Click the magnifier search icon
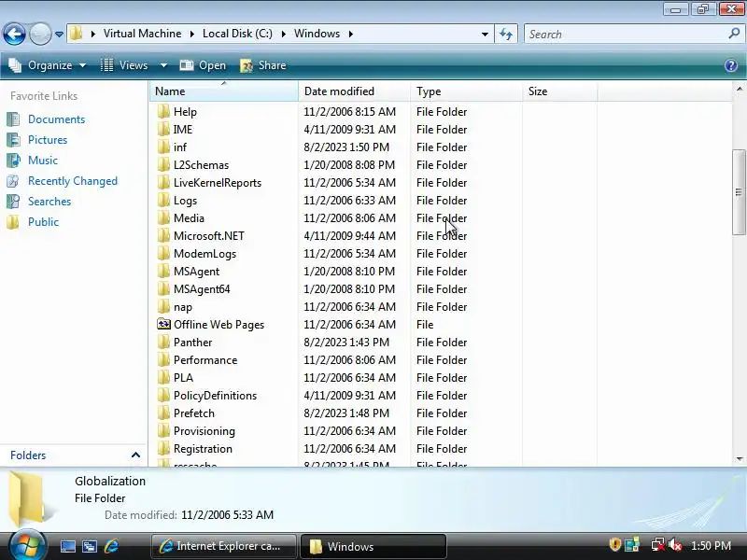Image resolution: width=747 pixels, height=560 pixels. (x=734, y=34)
